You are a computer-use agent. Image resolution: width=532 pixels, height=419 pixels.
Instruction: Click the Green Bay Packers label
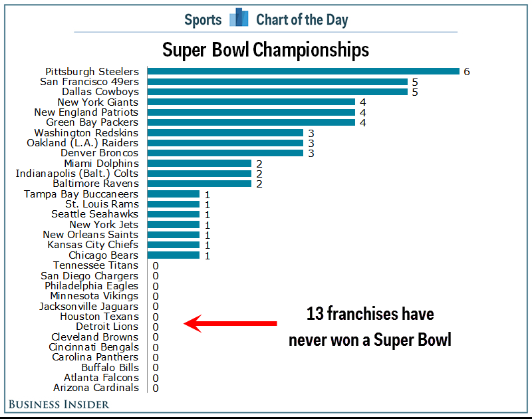click(x=92, y=122)
